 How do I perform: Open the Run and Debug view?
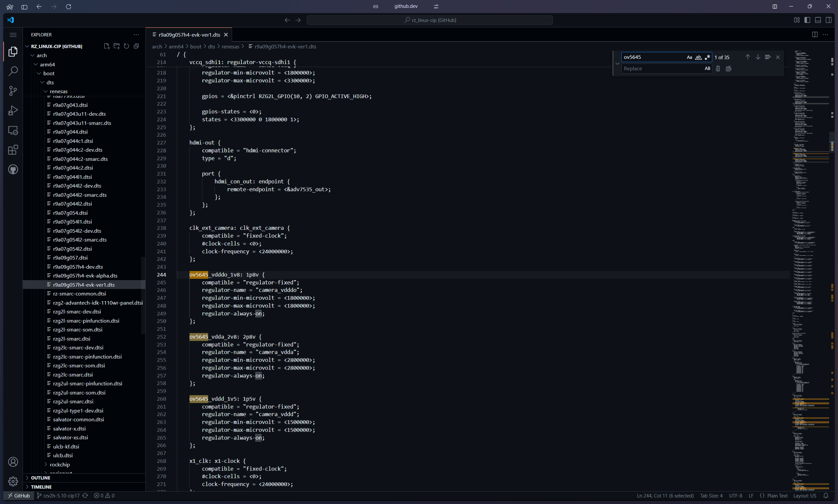pos(13,110)
